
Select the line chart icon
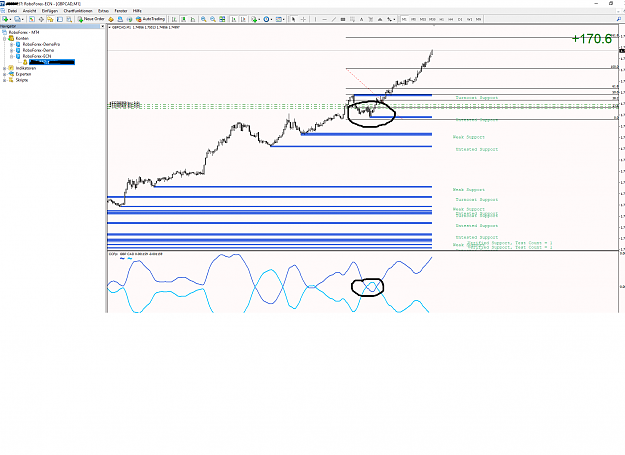[193, 19]
